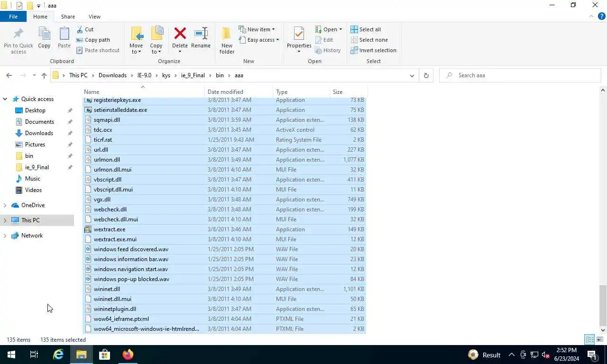Click the Up one level arrow
The image size is (607, 364).
point(44,75)
